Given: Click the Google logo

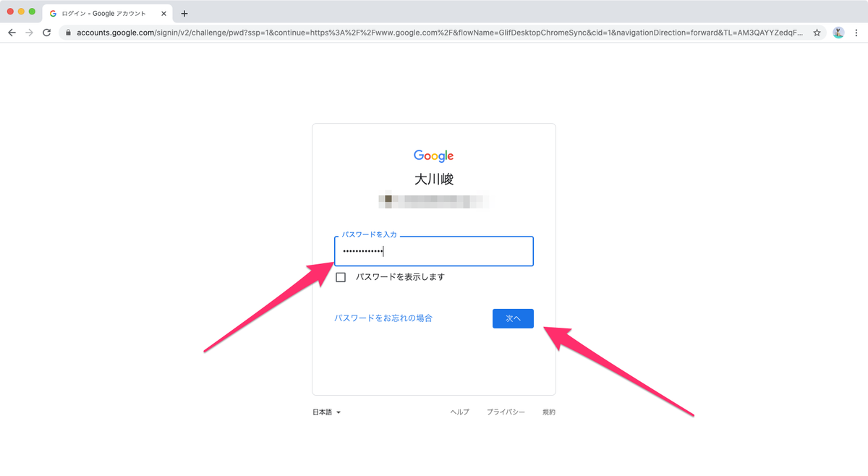Looking at the screenshot, I should [x=434, y=156].
